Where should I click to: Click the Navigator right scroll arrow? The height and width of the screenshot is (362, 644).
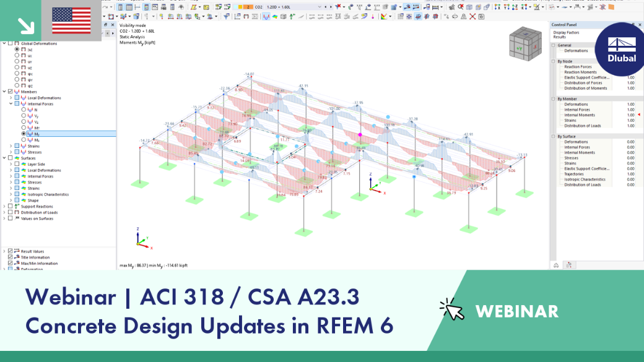[113, 33]
